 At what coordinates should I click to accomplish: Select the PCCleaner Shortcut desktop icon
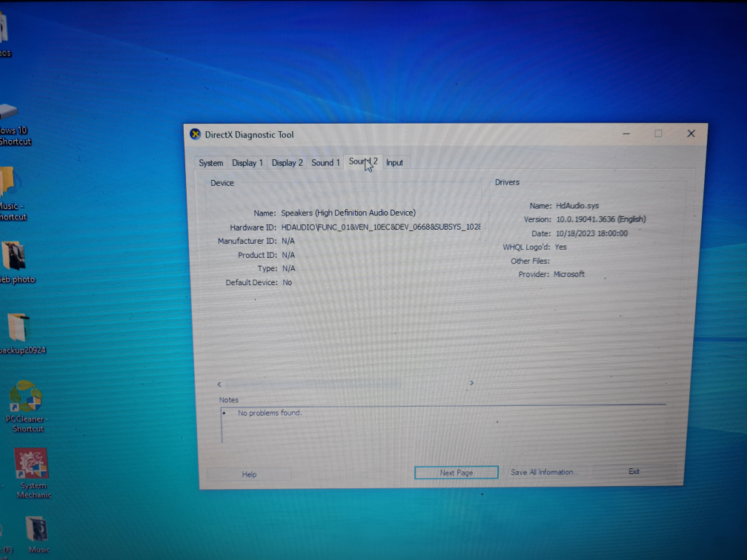click(x=27, y=406)
